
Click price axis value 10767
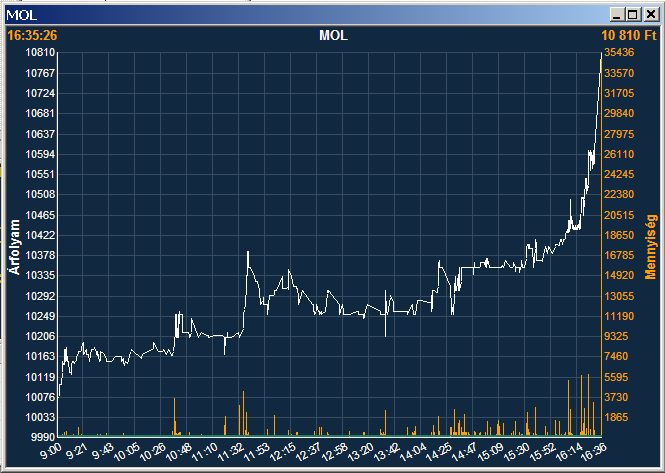pyautogui.click(x=40, y=73)
